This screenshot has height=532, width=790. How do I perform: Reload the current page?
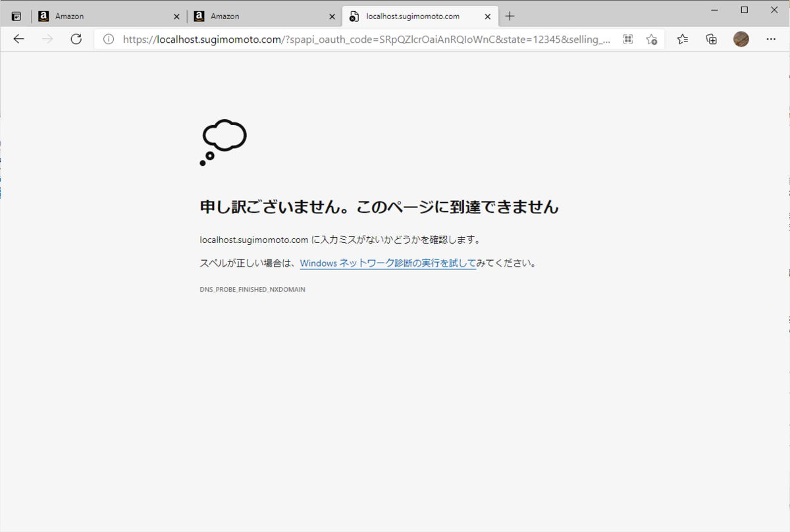(76, 39)
